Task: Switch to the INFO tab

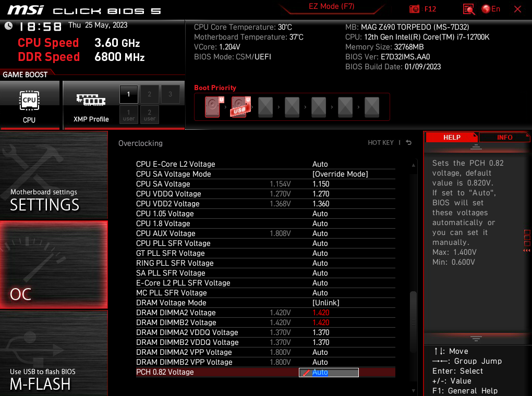Action: [504, 138]
